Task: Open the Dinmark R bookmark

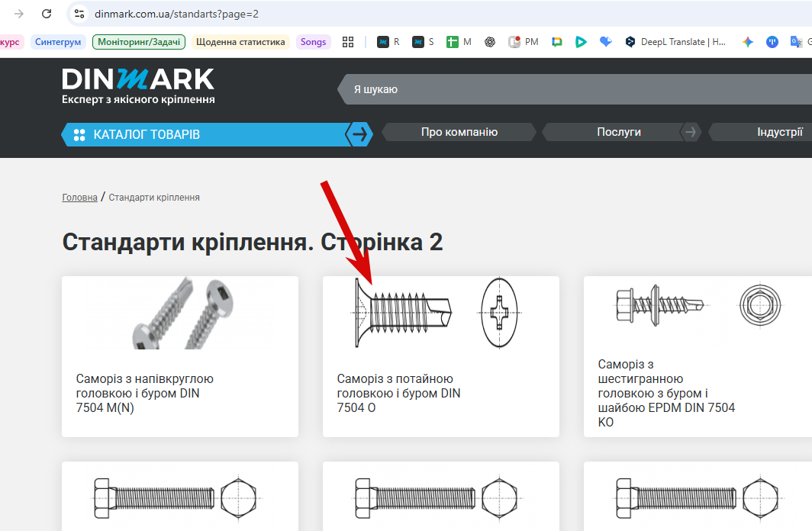Action: point(388,42)
